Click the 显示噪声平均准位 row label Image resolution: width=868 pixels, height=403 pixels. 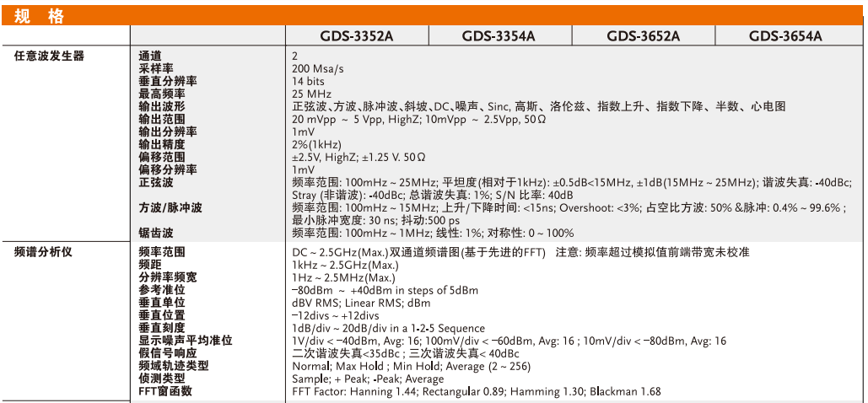coord(185,341)
